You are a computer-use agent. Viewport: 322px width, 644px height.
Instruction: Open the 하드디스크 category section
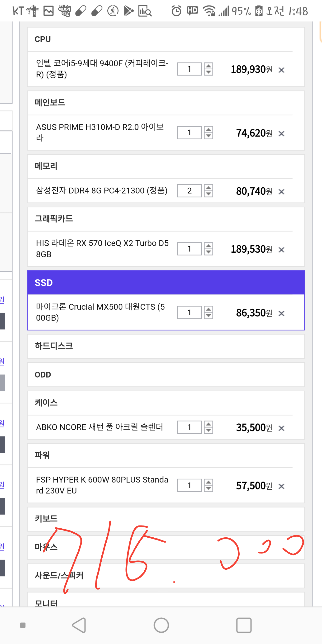click(166, 346)
